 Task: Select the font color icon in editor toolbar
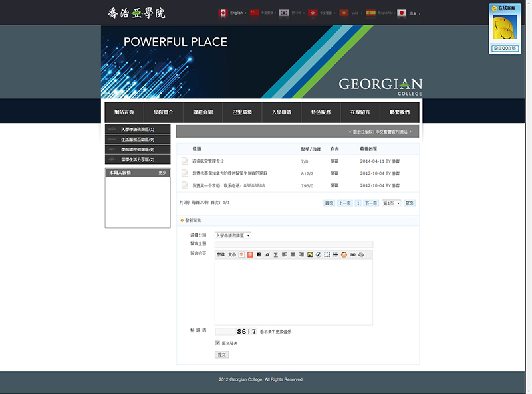(x=241, y=254)
